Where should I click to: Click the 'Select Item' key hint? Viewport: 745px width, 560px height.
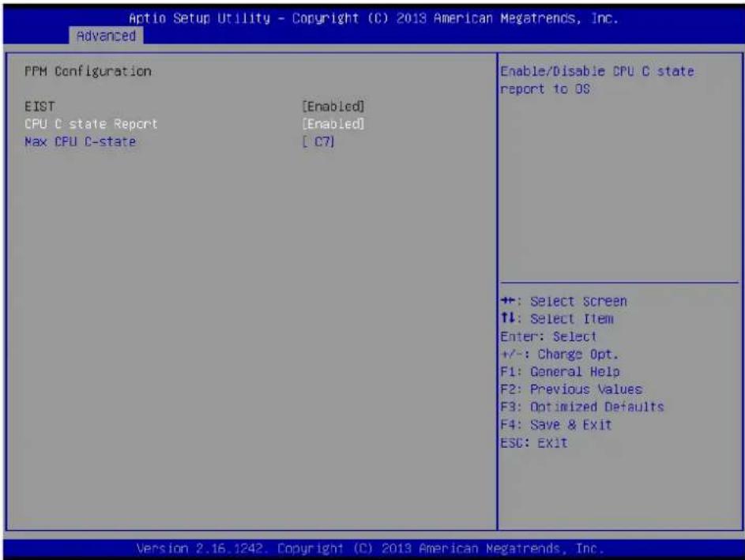pos(557,319)
